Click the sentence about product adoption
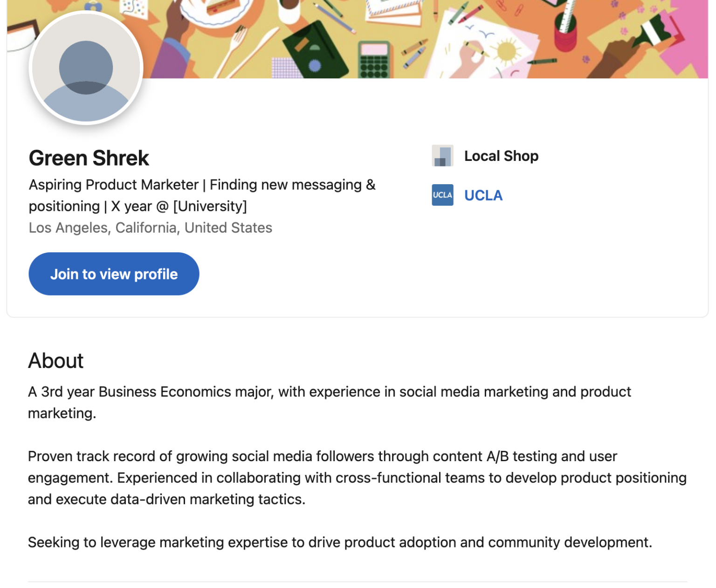716x588 pixels. [340, 542]
